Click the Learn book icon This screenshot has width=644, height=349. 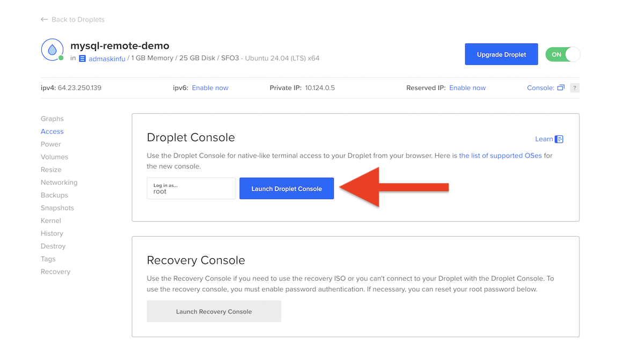pyautogui.click(x=559, y=139)
